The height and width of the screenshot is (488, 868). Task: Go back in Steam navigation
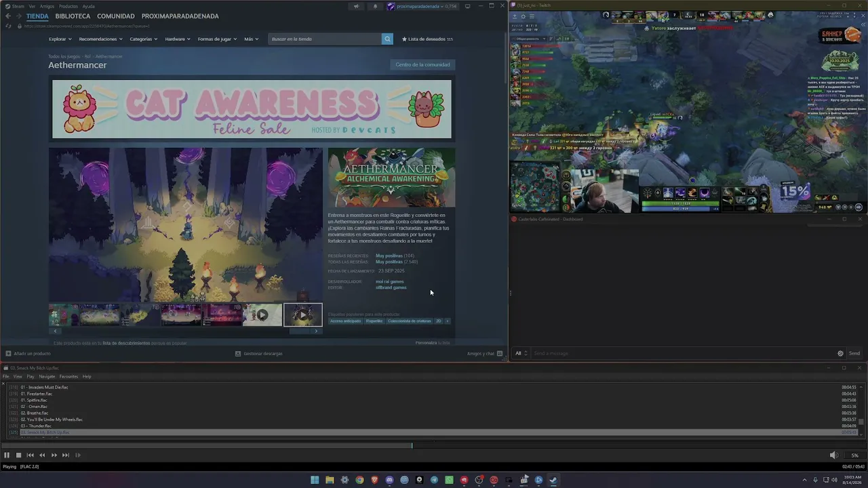pos(8,16)
